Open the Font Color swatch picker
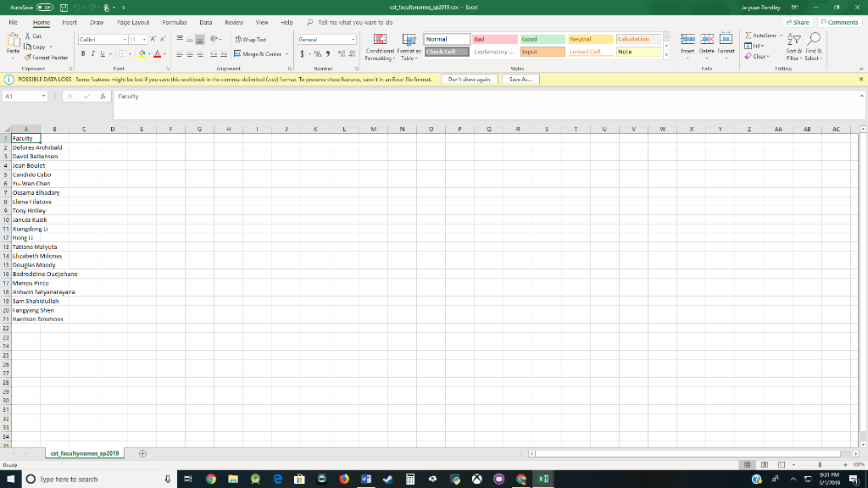 158,53
